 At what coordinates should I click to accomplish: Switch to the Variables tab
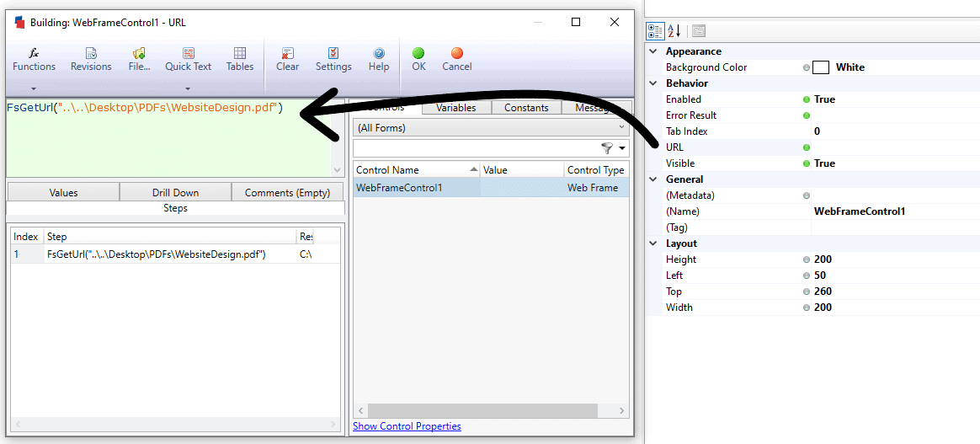[456, 108]
